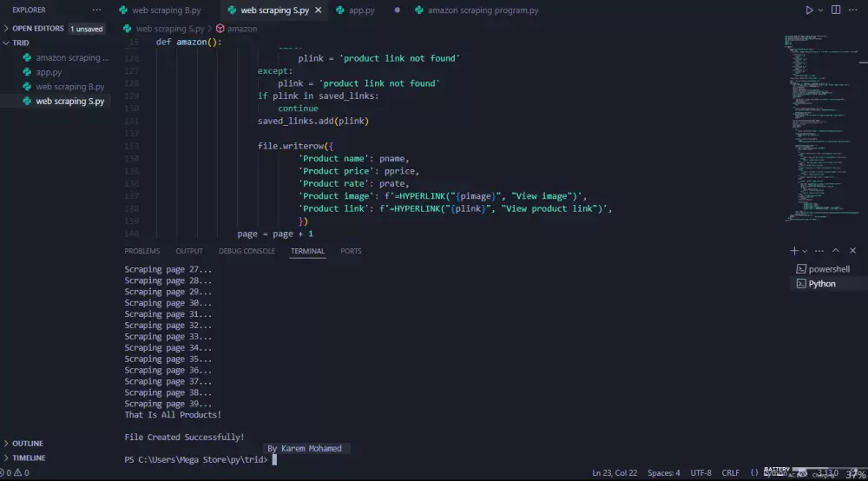Open amazon scraping file in explorer

click(72, 57)
